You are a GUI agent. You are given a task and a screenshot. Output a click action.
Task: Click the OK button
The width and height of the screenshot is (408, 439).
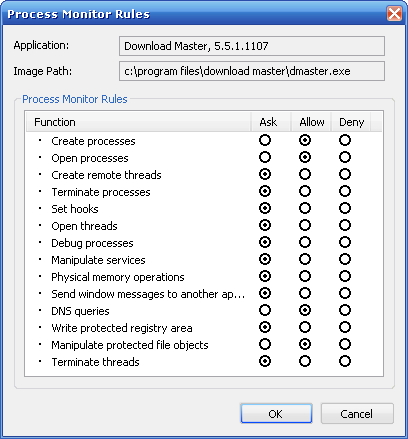[x=276, y=414]
